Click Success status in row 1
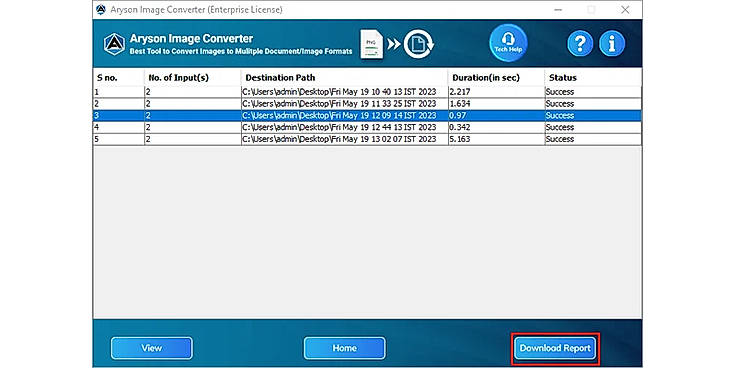The width and height of the screenshot is (736, 368). [x=593, y=92]
